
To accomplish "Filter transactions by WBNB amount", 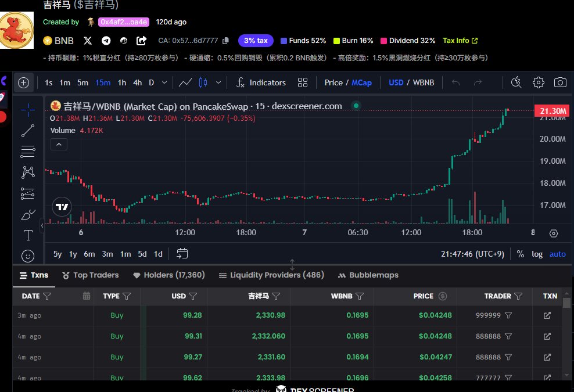I will pos(360,296).
